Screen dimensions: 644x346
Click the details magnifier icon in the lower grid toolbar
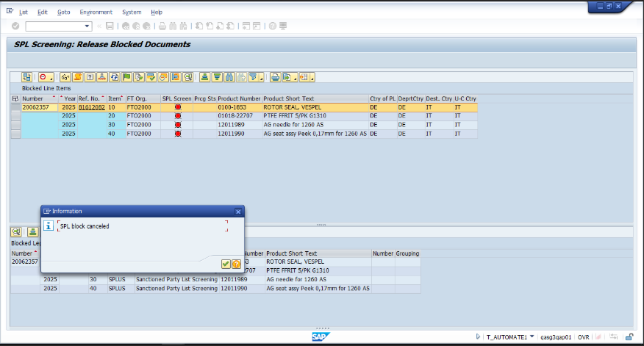point(16,232)
